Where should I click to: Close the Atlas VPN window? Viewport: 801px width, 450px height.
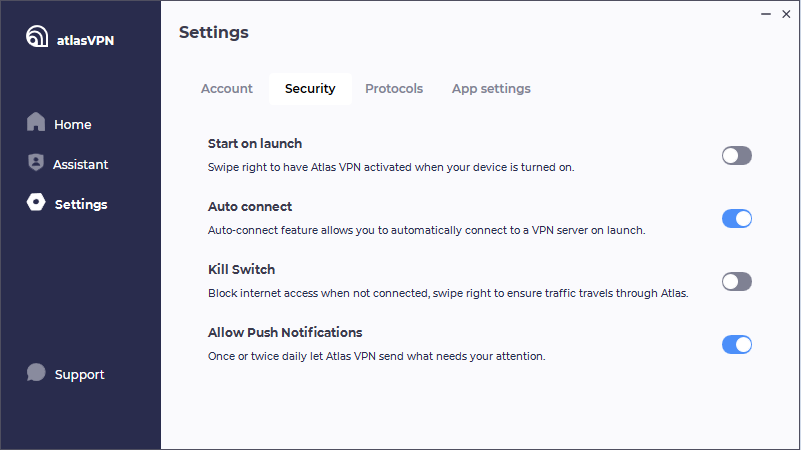tap(786, 14)
